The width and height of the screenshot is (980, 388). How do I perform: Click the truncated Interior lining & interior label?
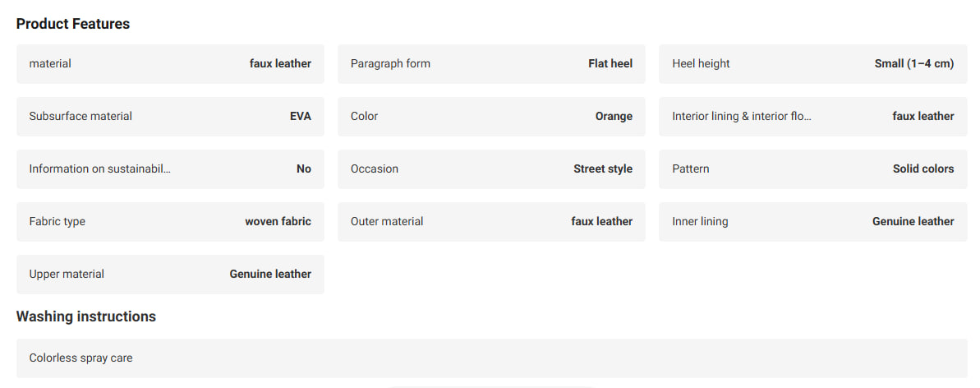click(741, 117)
